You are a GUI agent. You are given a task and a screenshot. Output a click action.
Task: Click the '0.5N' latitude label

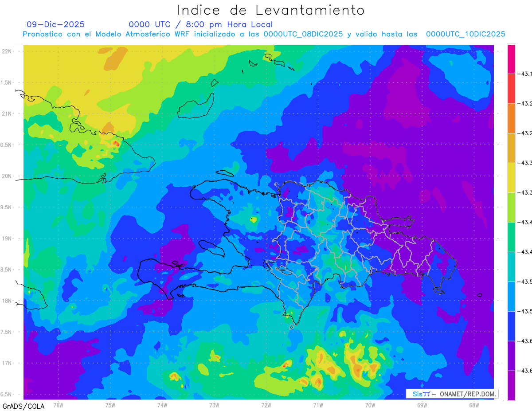point(7,145)
